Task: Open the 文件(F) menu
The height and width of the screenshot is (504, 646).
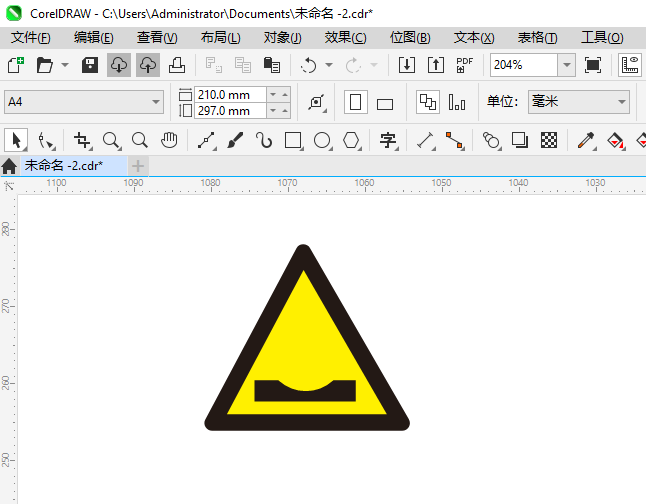Action: 30,38
